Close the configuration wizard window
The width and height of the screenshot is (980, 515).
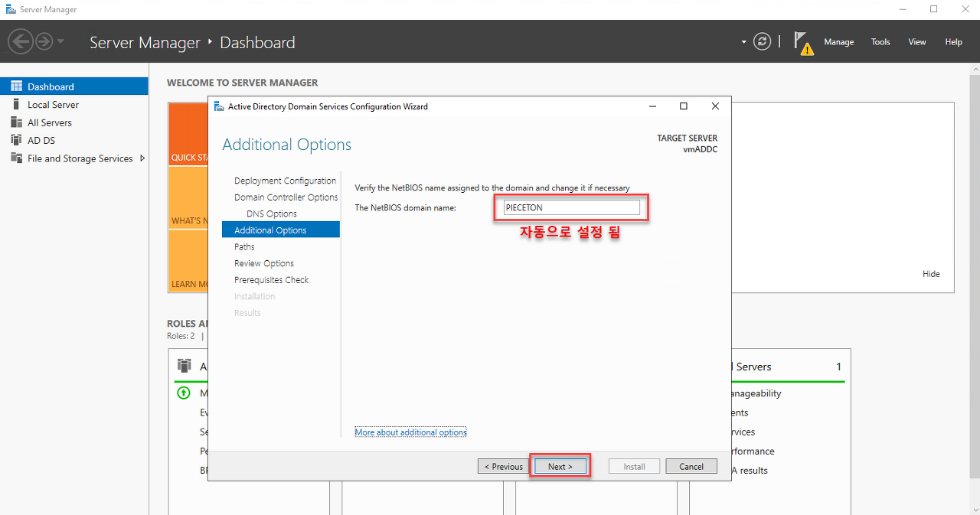(x=715, y=106)
